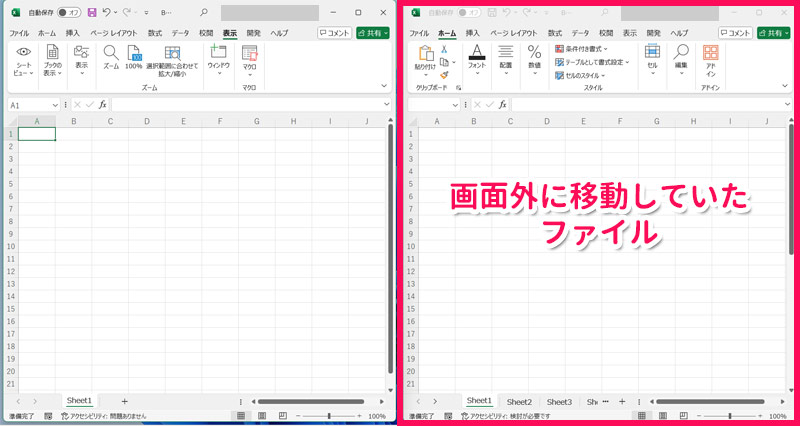
Task: Open Workbook Views in left window
Action: click(x=52, y=61)
